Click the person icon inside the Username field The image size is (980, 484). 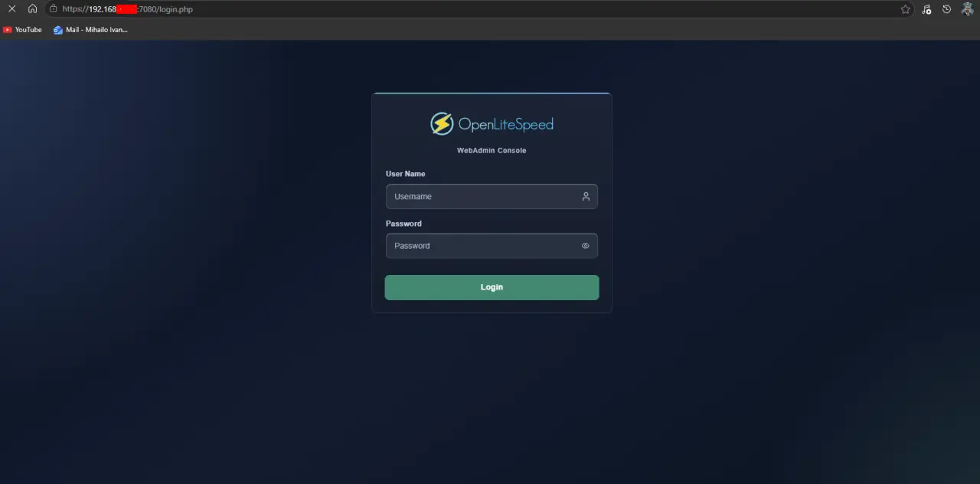point(586,196)
